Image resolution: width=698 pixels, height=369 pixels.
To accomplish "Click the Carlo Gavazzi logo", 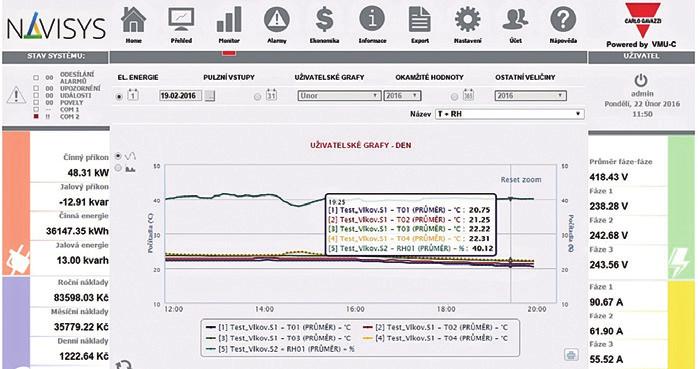I will click(x=642, y=20).
